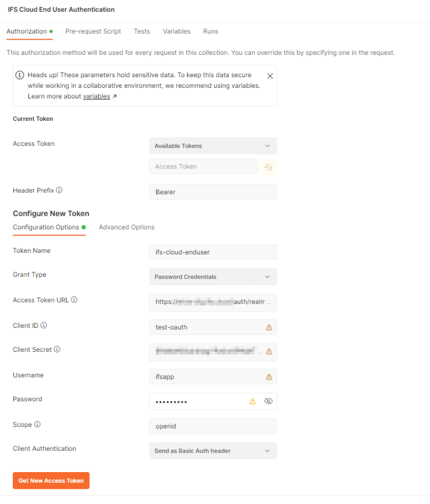The height and width of the screenshot is (504, 430).
Task: Open the Available Tokens dropdown
Action: pyautogui.click(x=213, y=145)
